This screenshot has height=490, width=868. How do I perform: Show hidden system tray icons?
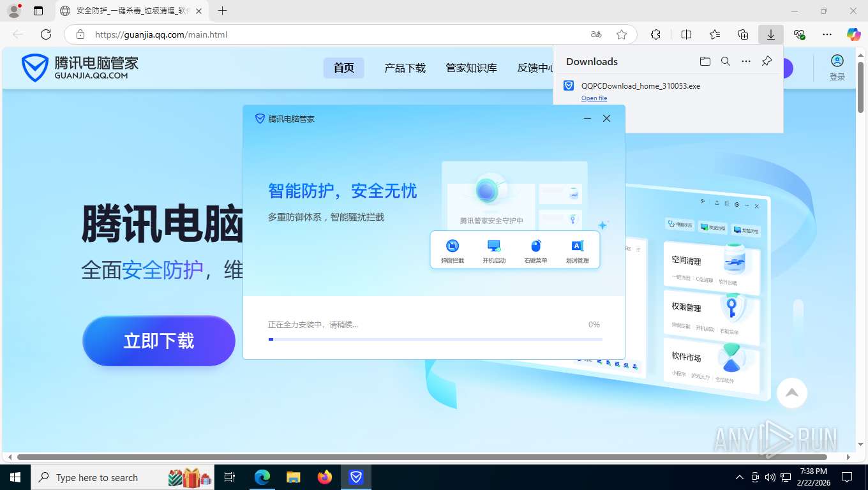click(740, 477)
